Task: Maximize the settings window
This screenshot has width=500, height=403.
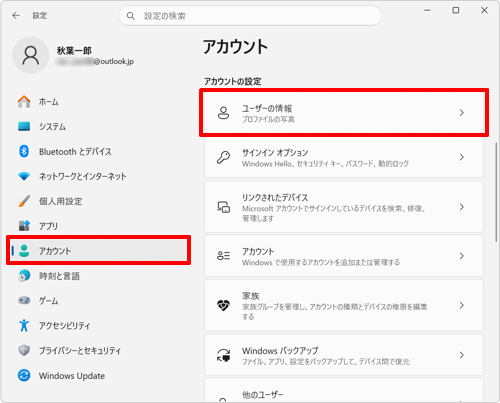Action: 456,10
